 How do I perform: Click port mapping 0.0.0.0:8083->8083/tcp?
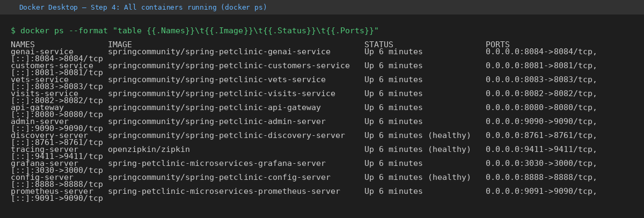(541, 79)
